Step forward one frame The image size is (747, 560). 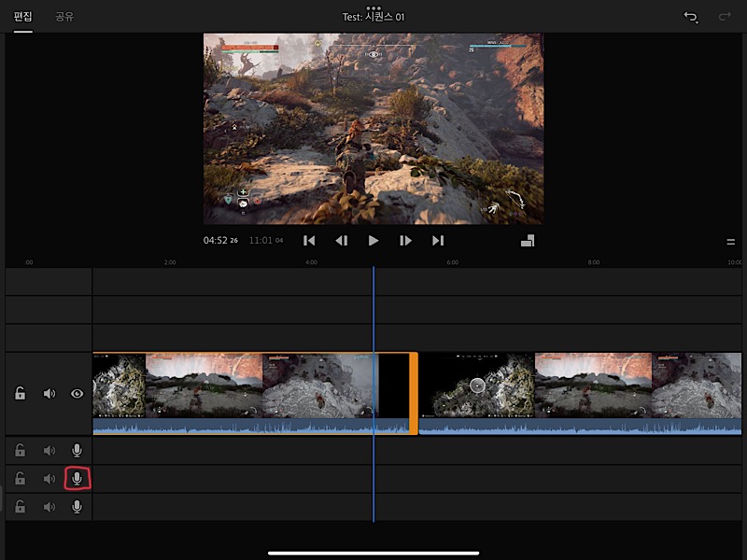coord(405,241)
